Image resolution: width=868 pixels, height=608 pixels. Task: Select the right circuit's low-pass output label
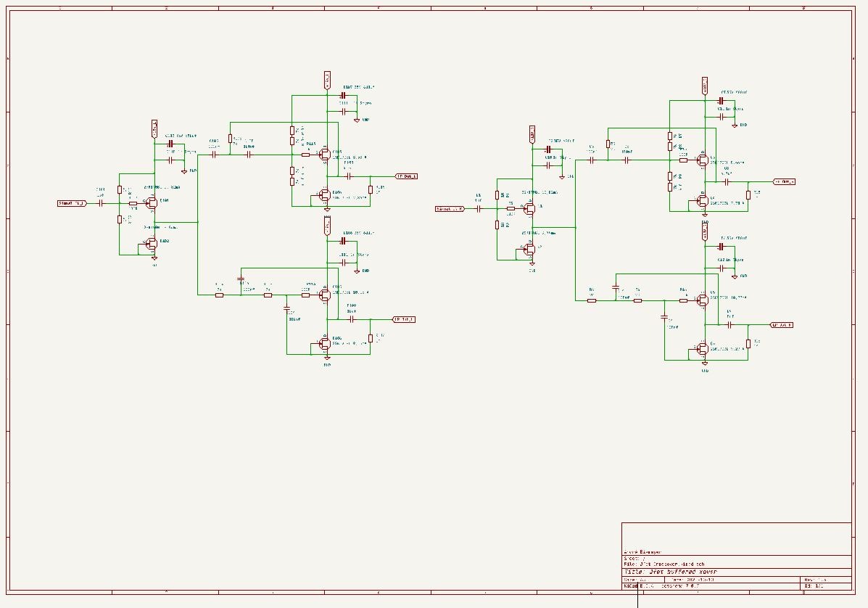[781, 325]
